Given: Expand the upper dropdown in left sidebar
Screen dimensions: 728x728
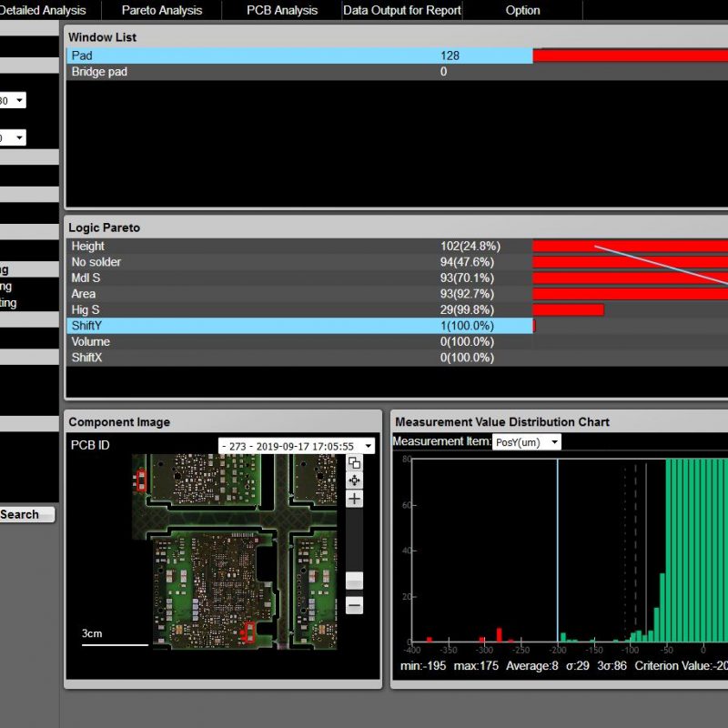Looking at the screenshot, I should pyautogui.click(x=19, y=100).
